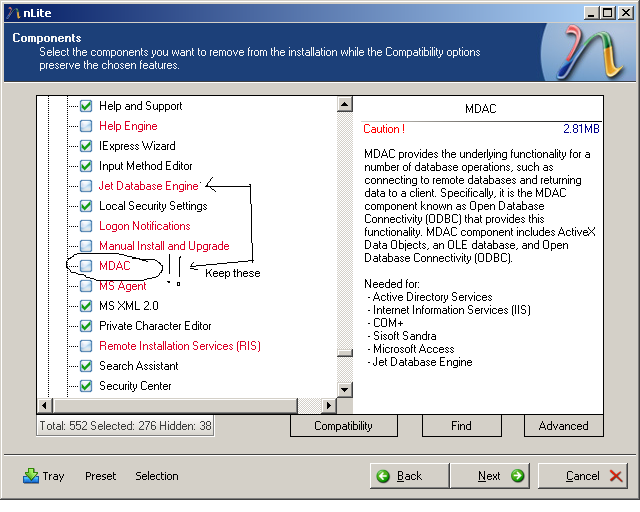Click the Find button

(461, 426)
